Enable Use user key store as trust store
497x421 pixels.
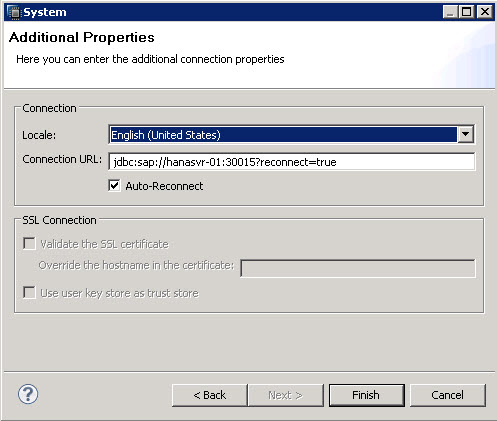29,293
